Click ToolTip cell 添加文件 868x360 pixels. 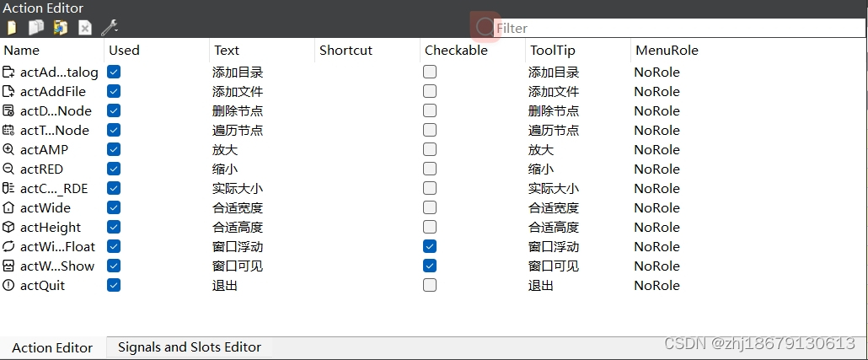coord(554,91)
